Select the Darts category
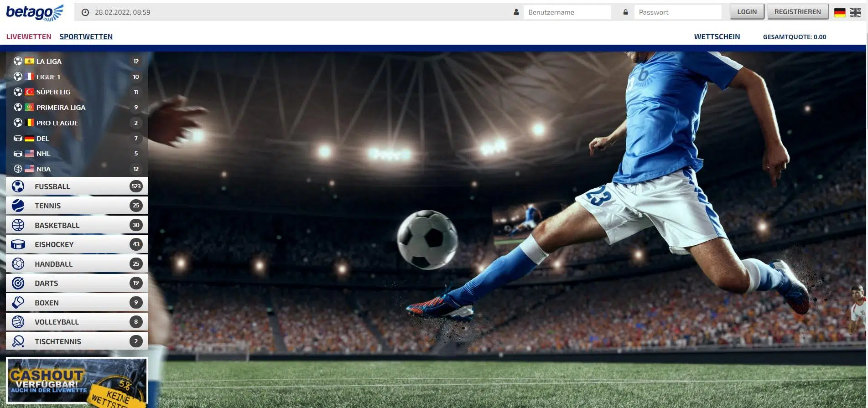Viewport: 868px width, 408px height. (77, 283)
